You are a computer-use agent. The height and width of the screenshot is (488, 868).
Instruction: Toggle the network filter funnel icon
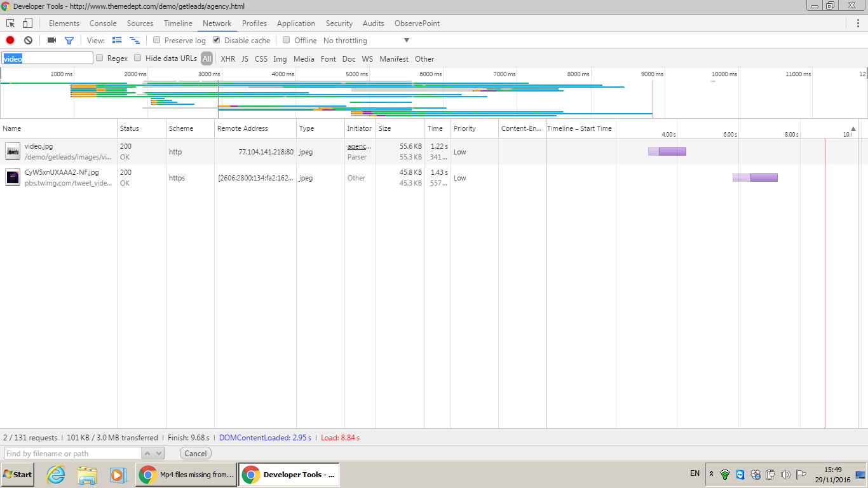tap(69, 40)
